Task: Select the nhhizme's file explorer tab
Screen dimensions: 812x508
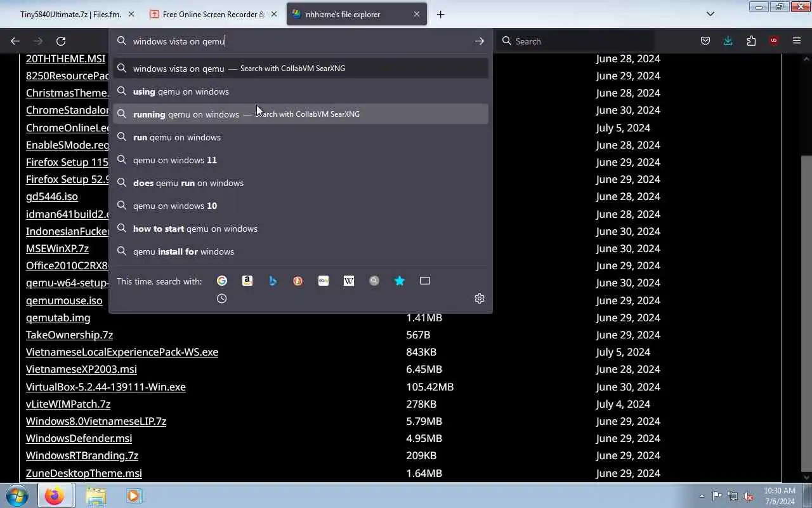Action: point(357,14)
